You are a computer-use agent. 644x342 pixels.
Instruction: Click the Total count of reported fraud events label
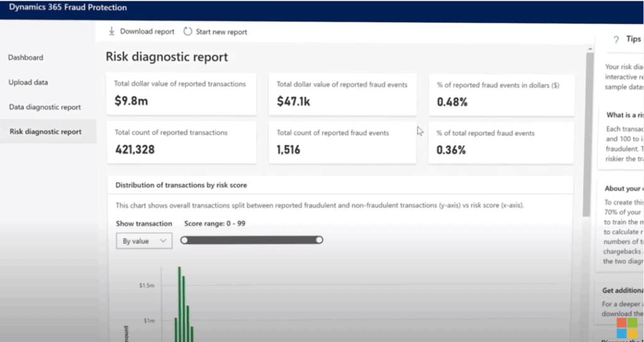(333, 133)
